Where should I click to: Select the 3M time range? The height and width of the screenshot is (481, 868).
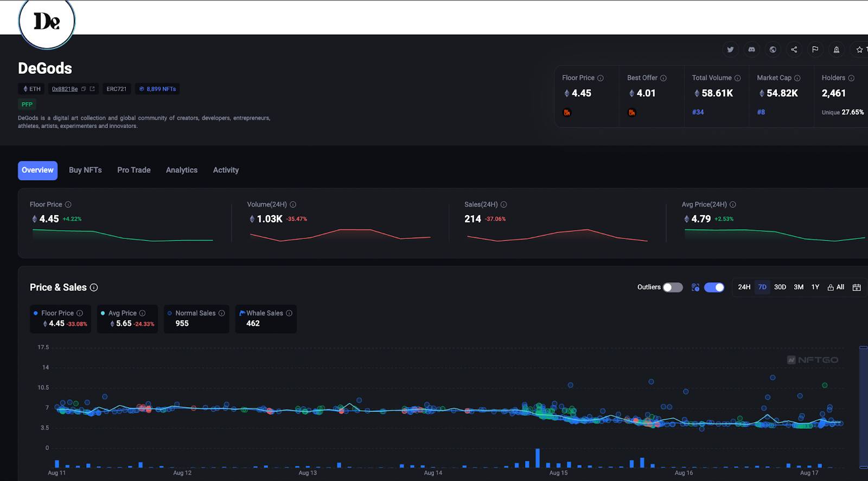click(799, 287)
